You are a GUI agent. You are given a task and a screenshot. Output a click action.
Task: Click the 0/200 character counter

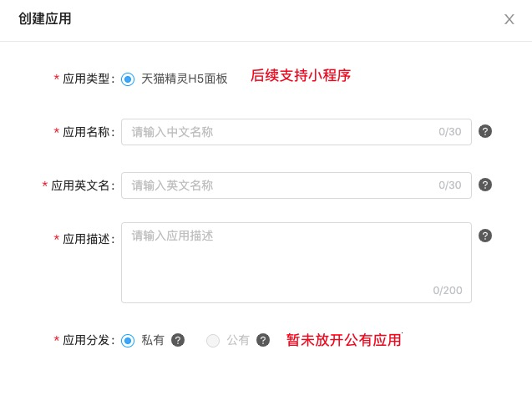[x=448, y=290]
